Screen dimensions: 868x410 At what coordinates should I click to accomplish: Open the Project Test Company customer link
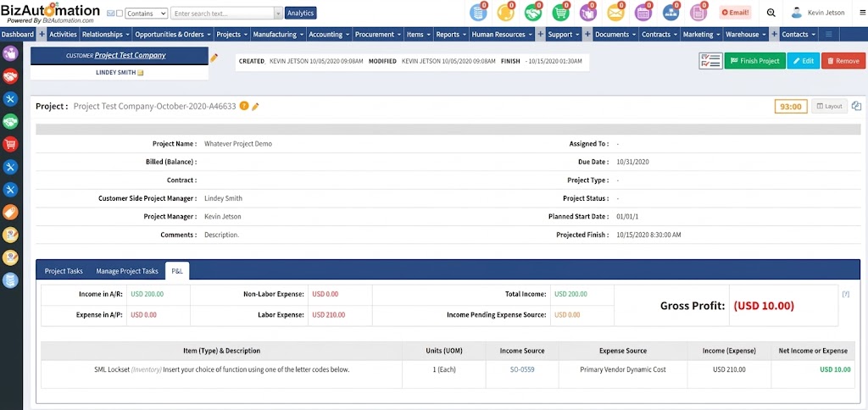(x=130, y=55)
